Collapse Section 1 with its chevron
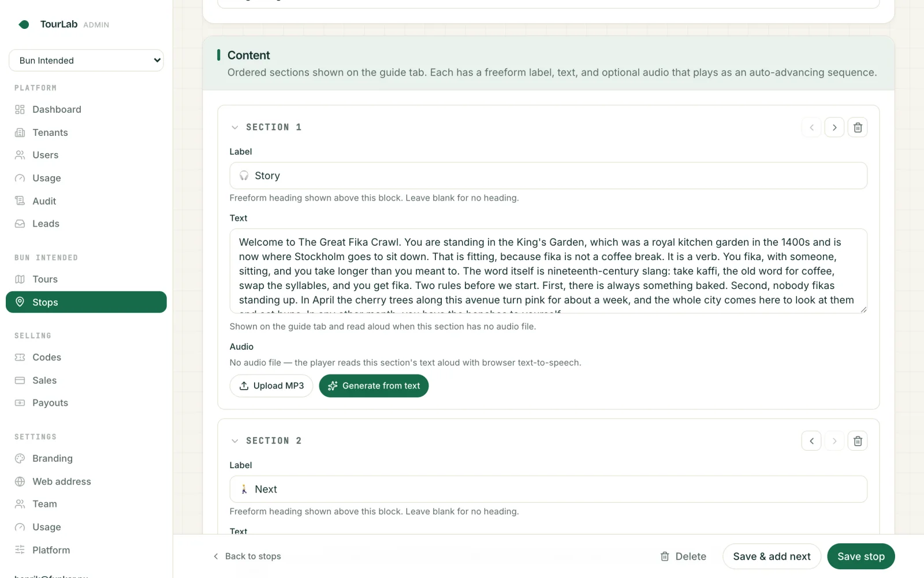The width and height of the screenshot is (924, 578). [234, 127]
